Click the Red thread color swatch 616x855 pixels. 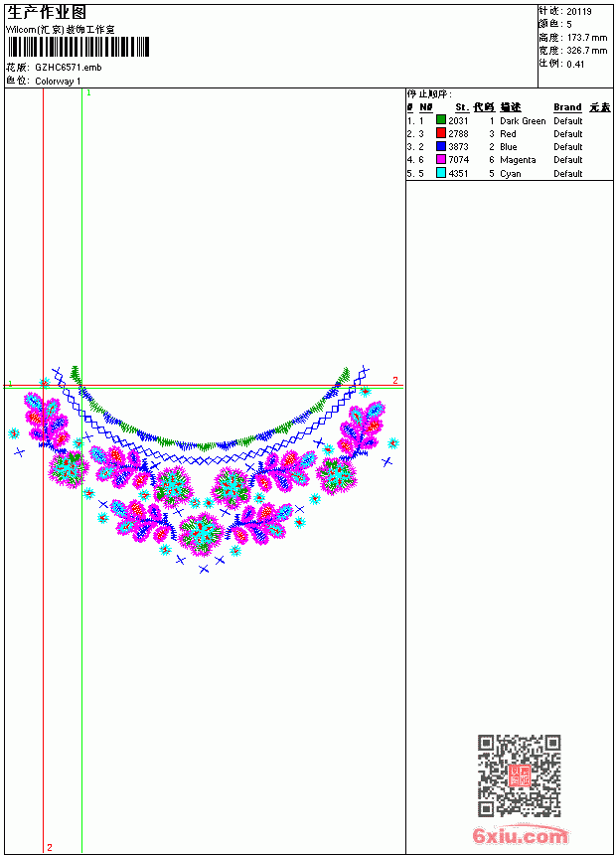[x=441, y=132]
